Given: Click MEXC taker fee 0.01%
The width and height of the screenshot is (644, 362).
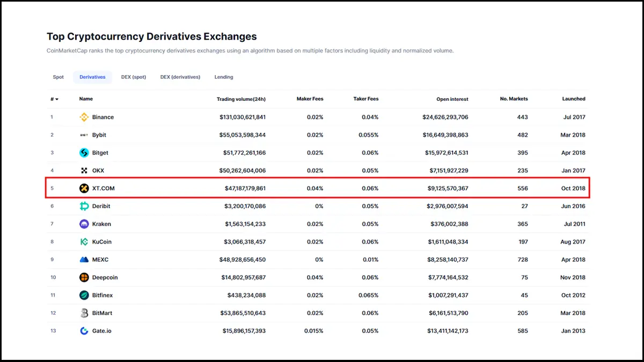Looking at the screenshot, I should pos(370,260).
